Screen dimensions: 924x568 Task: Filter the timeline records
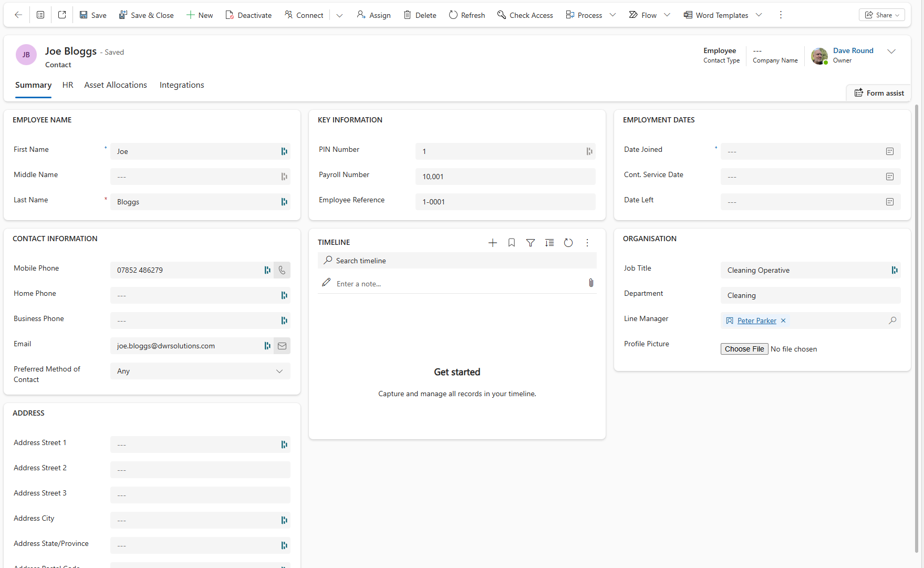pos(530,243)
